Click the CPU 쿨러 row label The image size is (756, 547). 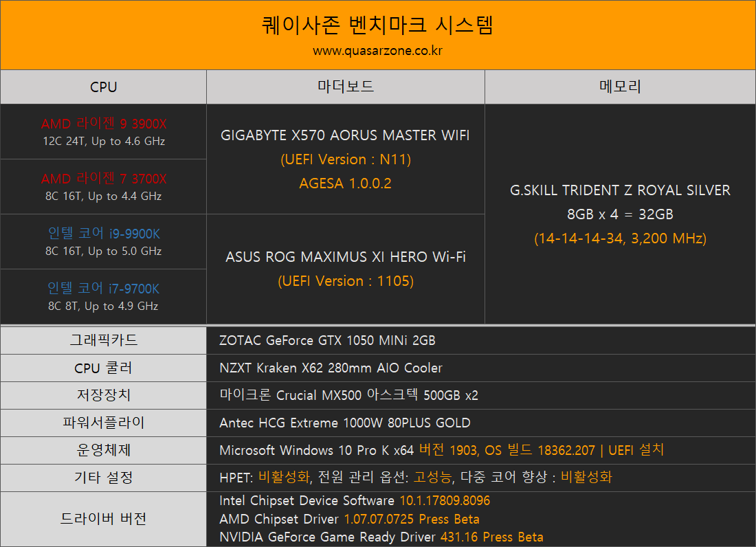[x=104, y=368]
